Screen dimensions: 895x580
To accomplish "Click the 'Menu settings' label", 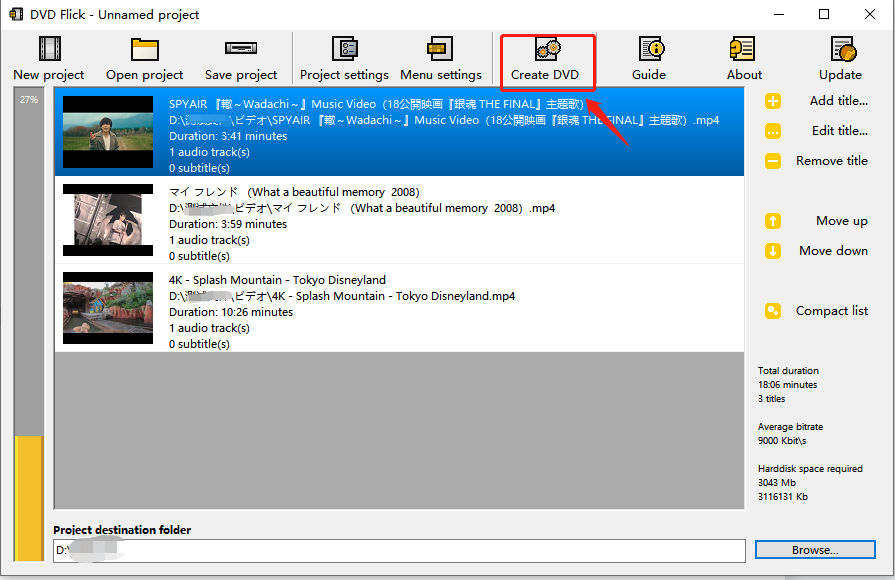I will [x=441, y=75].
